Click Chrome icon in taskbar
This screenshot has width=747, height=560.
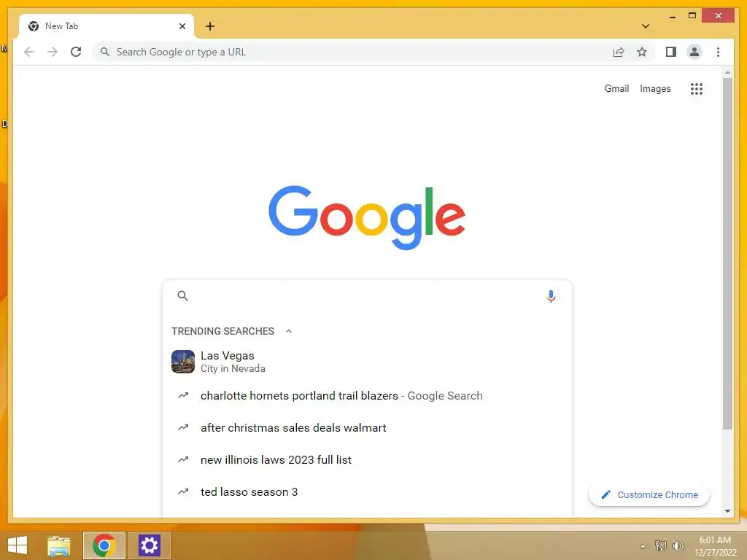(x=104, y=545)
